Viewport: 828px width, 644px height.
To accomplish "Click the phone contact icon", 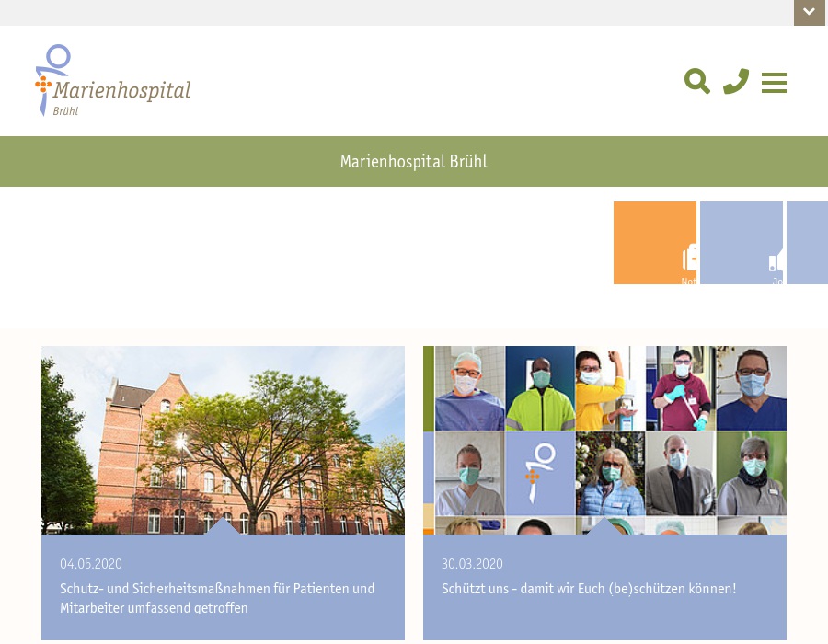I will point(736,82).
